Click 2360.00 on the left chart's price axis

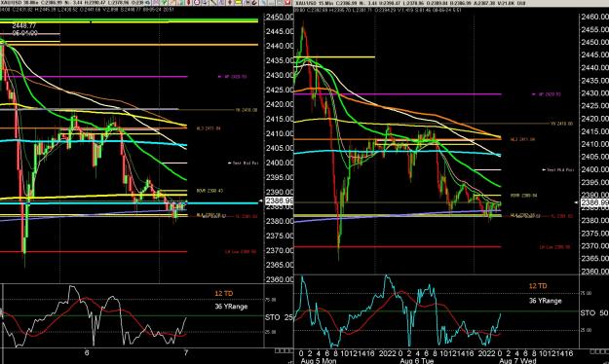280,279
